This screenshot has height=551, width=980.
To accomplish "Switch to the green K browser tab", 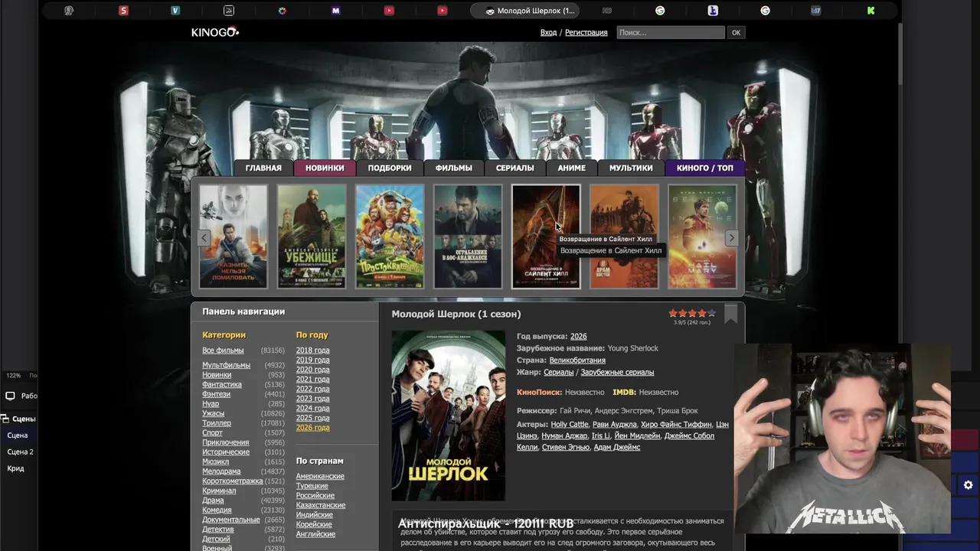I will click(871, 11).
